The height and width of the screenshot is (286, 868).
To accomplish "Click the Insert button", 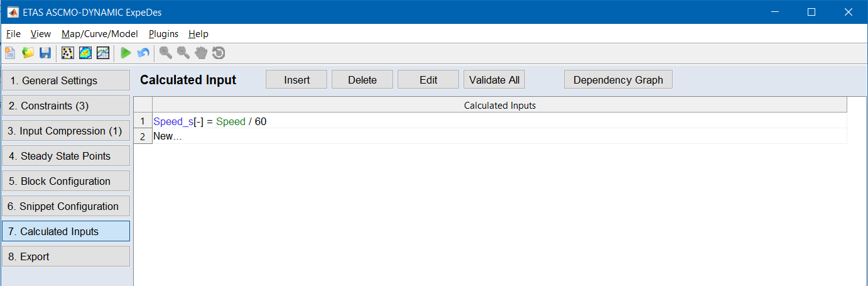I will [x=296, y=80].
